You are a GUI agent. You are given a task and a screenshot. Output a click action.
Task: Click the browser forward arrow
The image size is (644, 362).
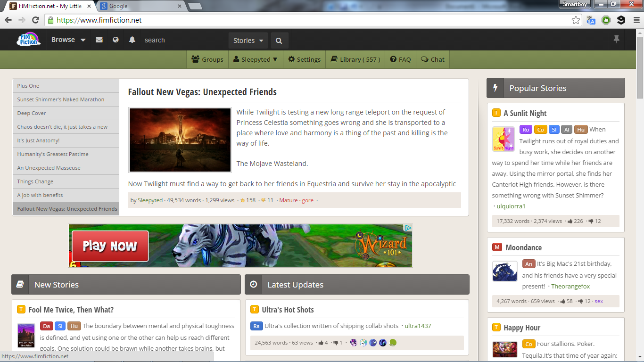click(22, 20)
